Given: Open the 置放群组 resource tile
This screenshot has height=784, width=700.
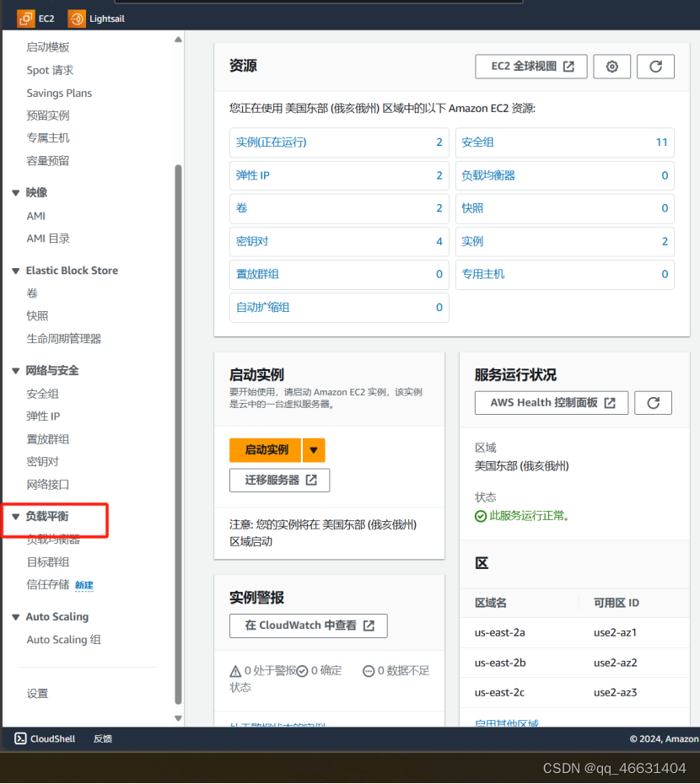Looking at the screenshot, I should point(339,274).
